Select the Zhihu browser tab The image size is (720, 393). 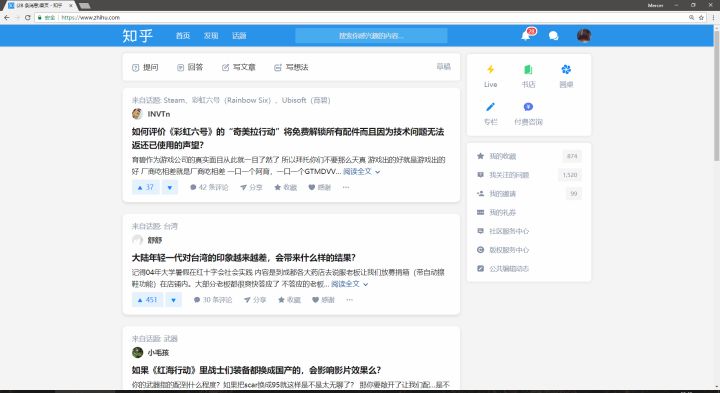point(40,6)
